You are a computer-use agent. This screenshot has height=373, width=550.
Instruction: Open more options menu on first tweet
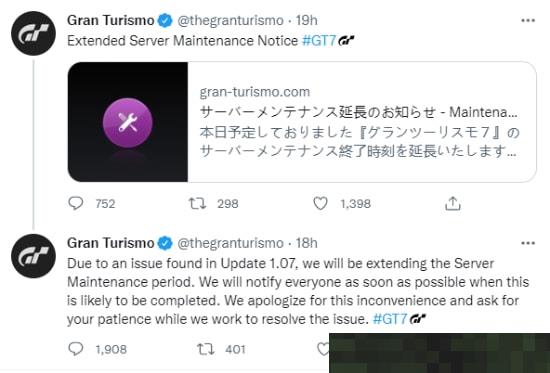click(528, 20)
